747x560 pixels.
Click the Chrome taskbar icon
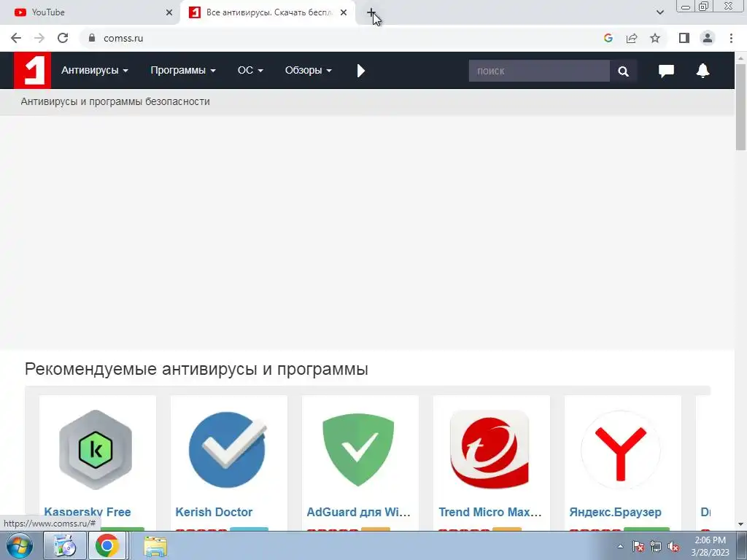pos(107,545)
